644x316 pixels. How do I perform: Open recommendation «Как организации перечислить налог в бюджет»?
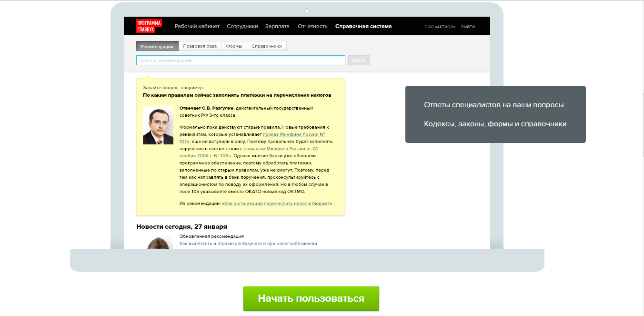click(x=278, y=203)
